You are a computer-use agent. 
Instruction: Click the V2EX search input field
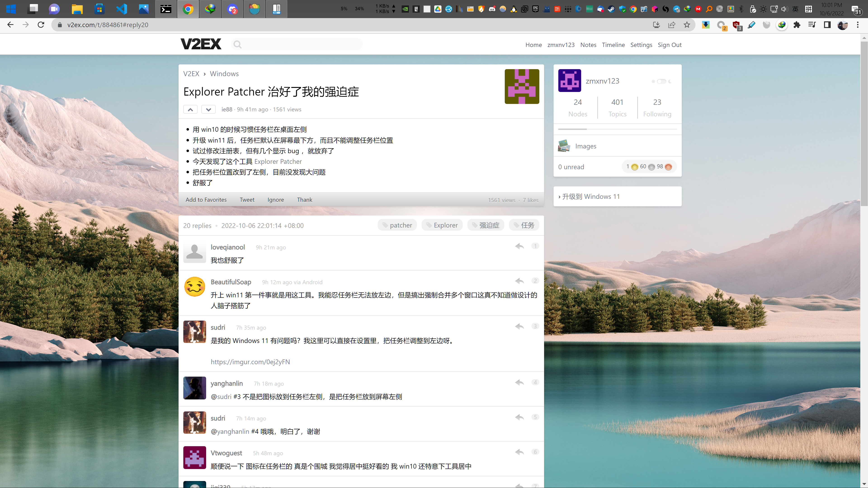tap(300, 45)
